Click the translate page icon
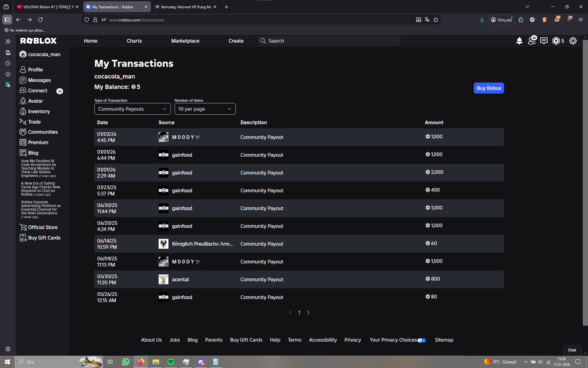The height and width of the screenshot is (368, 588). point(427,20)
